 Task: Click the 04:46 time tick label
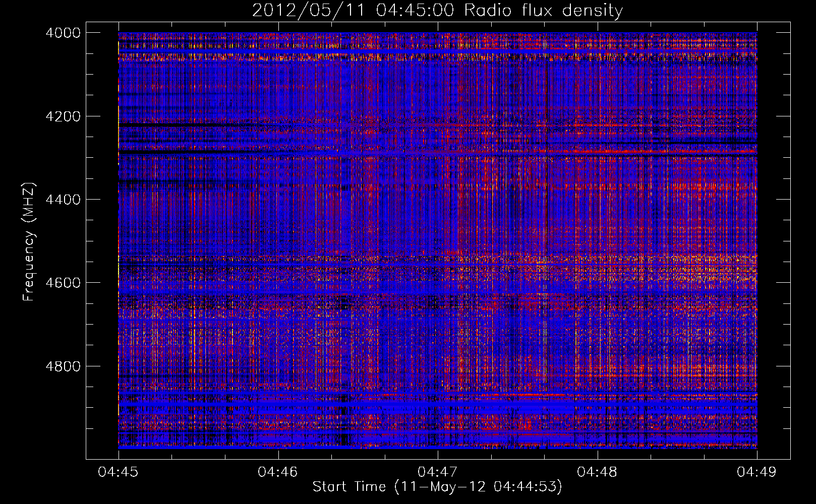tap(278, 472)
